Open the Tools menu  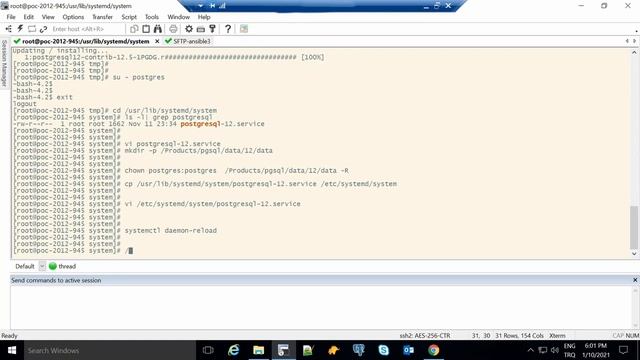tap(152, 17)
